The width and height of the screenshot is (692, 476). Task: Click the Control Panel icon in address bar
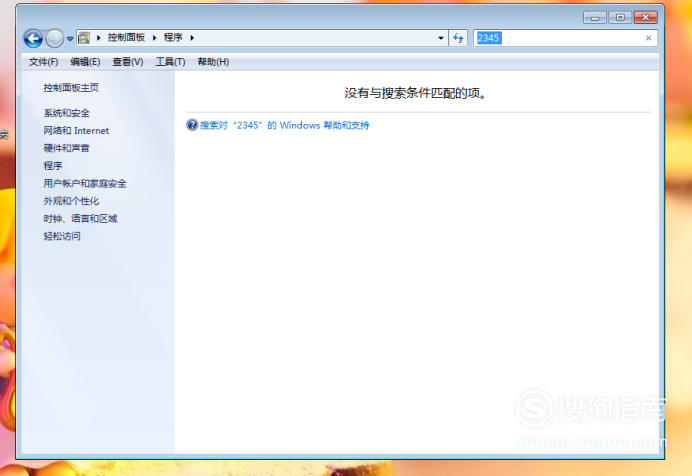84,38
